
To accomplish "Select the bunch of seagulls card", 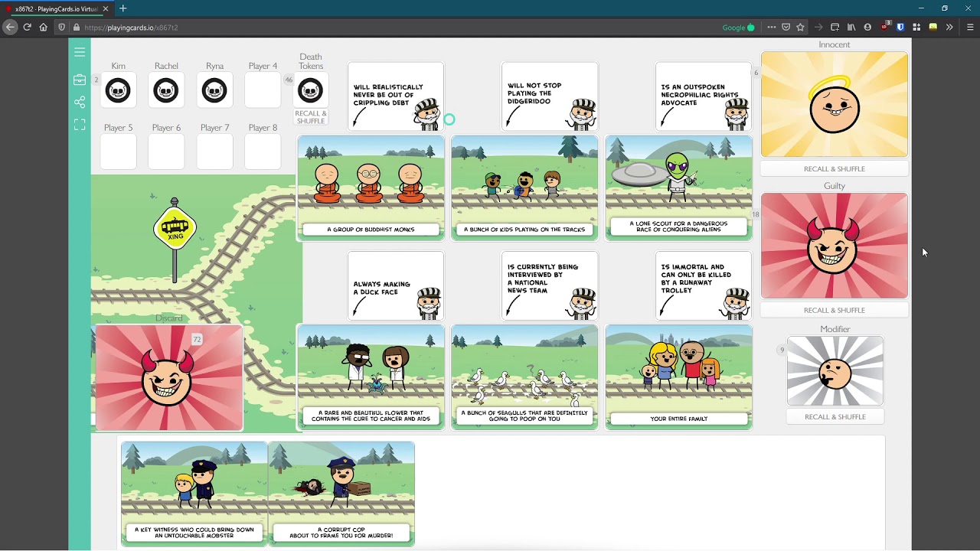I will 524,377.
